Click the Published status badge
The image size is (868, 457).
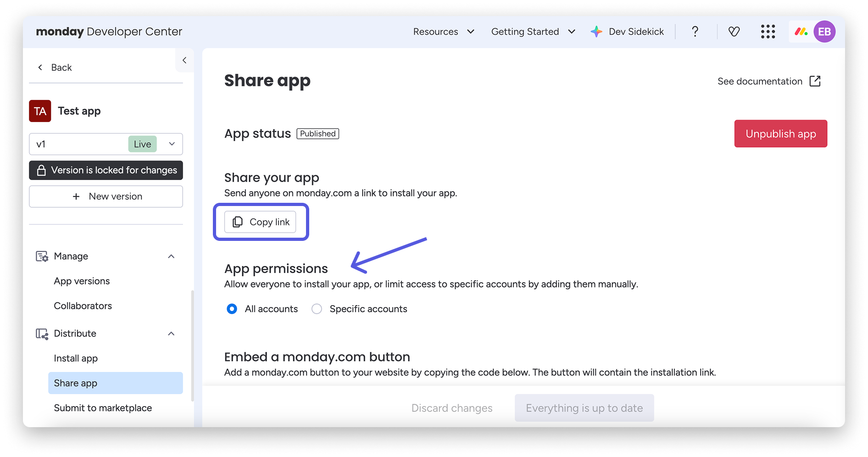pyautogui.click(x=318, y=134)
